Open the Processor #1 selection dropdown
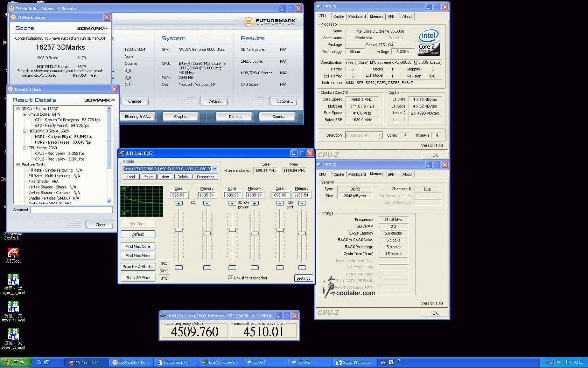The height and width of the screenshot is (368, 588). pos(380,135)
